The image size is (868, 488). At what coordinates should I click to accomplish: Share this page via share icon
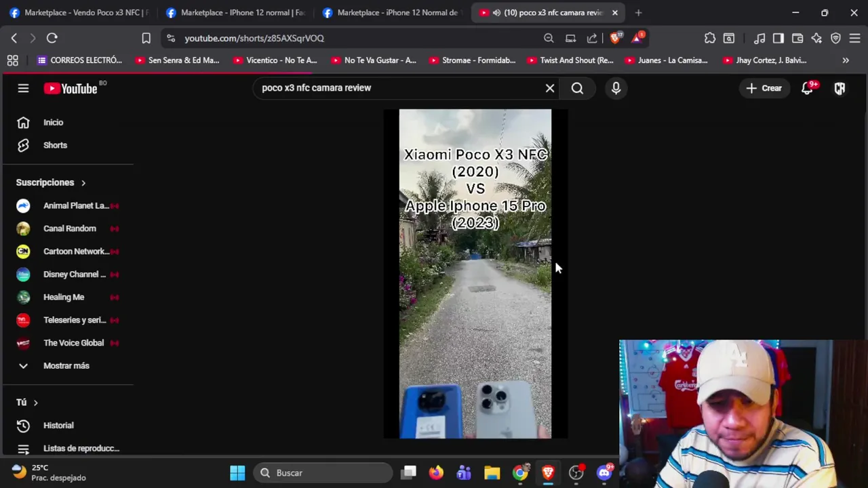coord(592,39)
